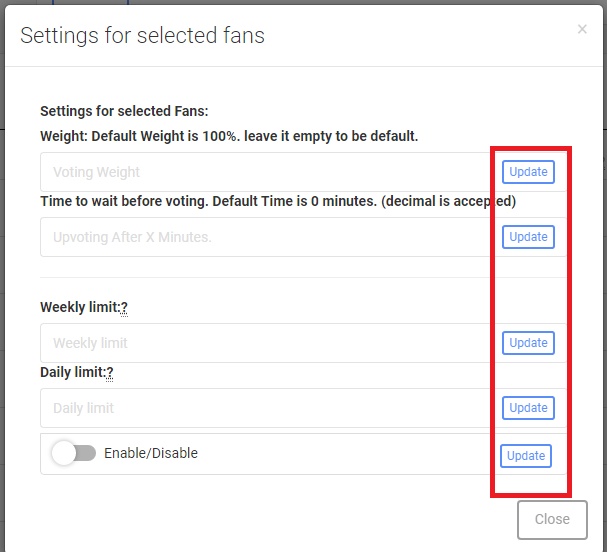The width and height of the screenshot is (607, 552).
Task: Click the 'Time to wait before voting' label
Action: click(x=278, y=201)
